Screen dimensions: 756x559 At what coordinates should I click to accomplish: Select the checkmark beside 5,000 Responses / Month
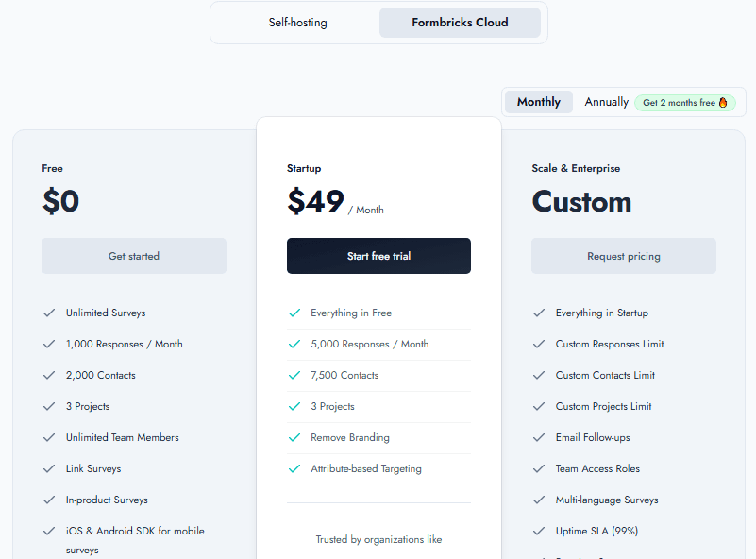click(x=294, y=344)
